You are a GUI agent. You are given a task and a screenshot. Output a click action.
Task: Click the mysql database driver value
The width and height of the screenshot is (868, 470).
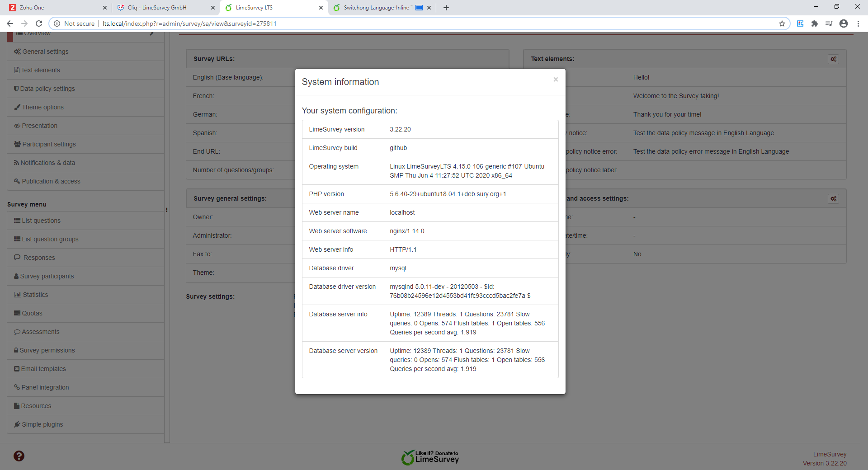[398, 268]
